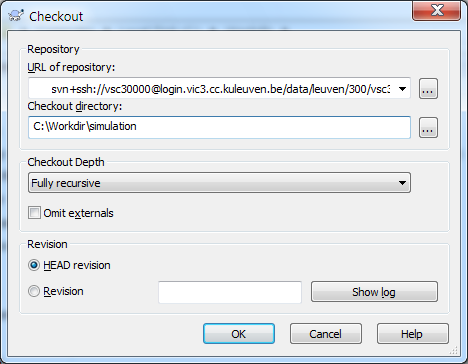This screenshot has height=364, width=468.
Task: Expand the Checkout Depth combo box
Action: pyautogui.click(x=219, y=183)
